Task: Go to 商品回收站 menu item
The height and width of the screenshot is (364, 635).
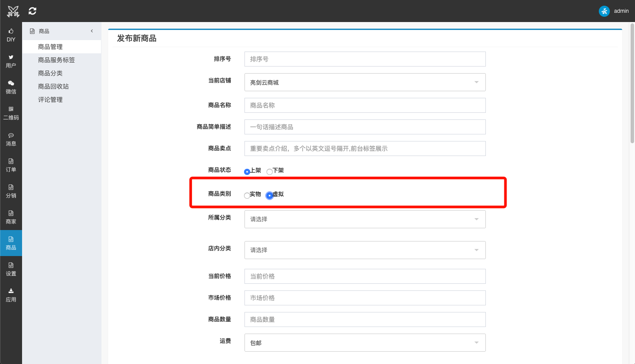Action: (x=62, y=86)
